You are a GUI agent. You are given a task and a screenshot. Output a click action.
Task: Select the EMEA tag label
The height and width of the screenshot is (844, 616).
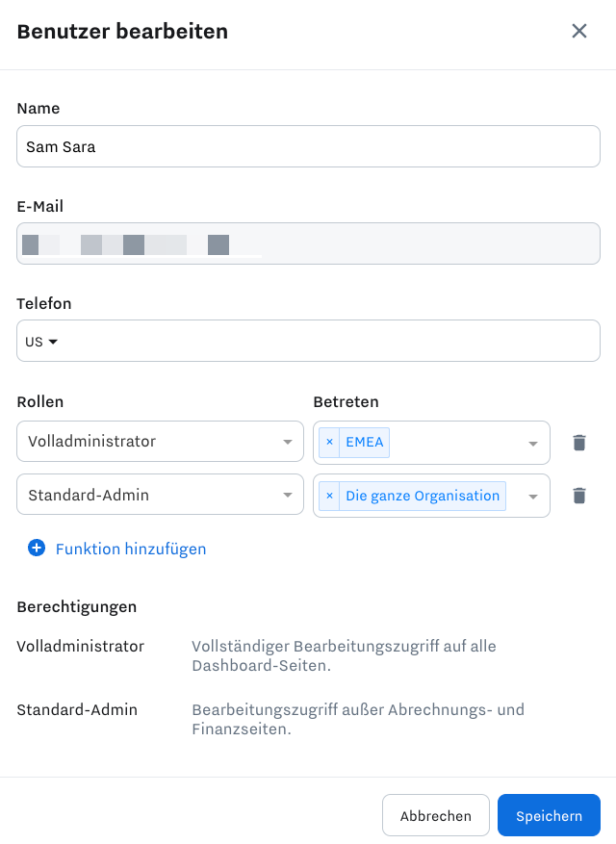click(x=365, y=442)
